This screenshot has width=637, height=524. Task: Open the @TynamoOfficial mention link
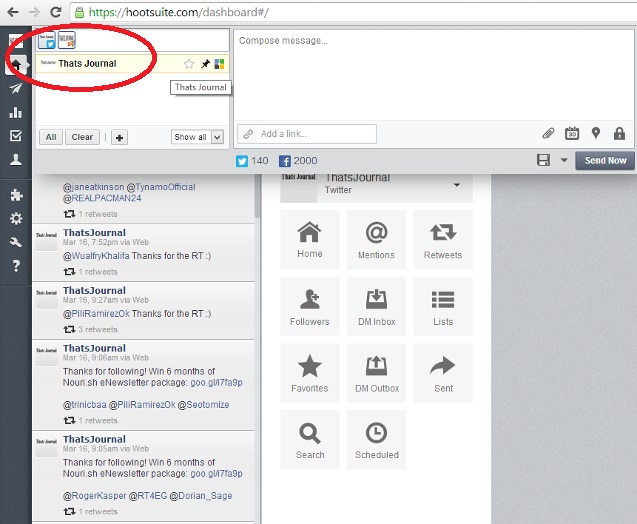tap(161, 187)
